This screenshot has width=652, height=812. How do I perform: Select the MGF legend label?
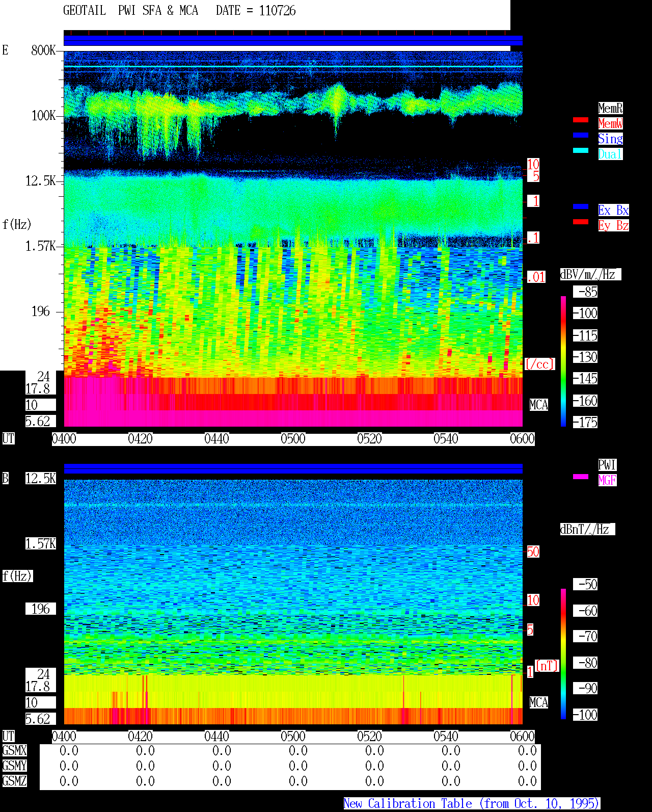pos(607,480)
